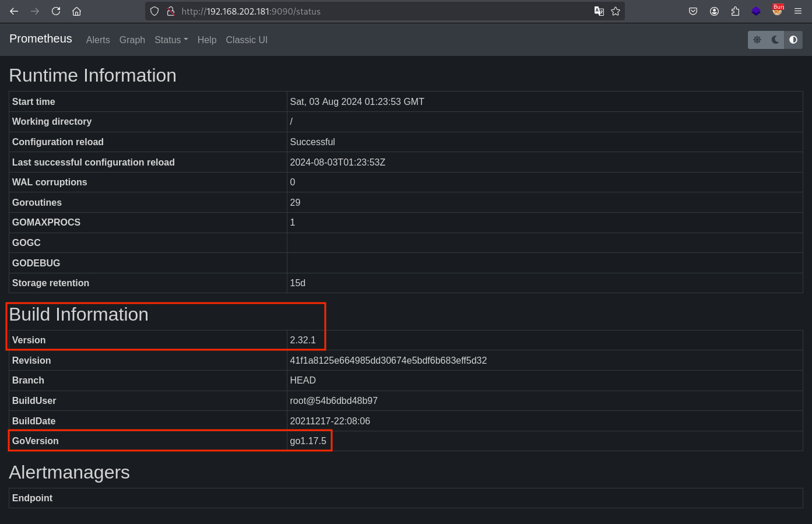
Task: Click the Goroutines value '29'
Action: [x=295, y=202]
